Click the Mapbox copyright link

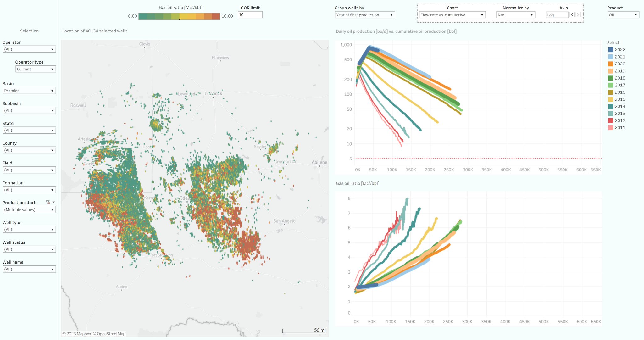(77, 334)
